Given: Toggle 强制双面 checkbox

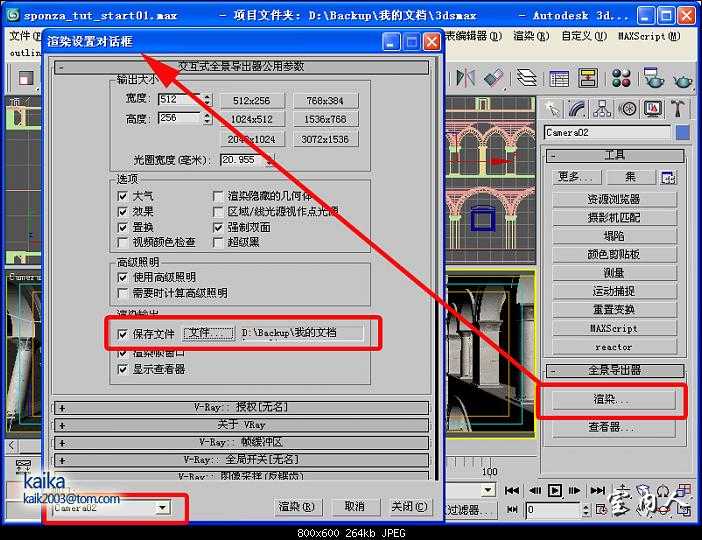Looking at the screenshot, I should pos(218,227).
